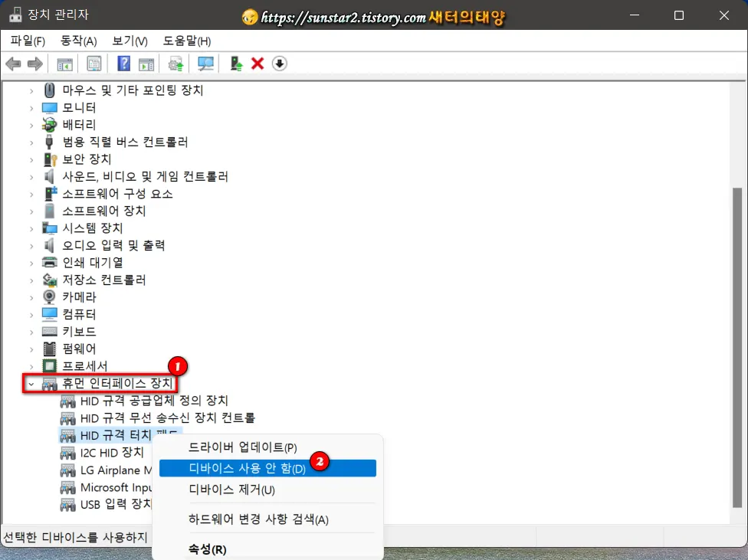Click the disable device down-arrow icon
Screen dimensions: 748x560
coord(279,64)
